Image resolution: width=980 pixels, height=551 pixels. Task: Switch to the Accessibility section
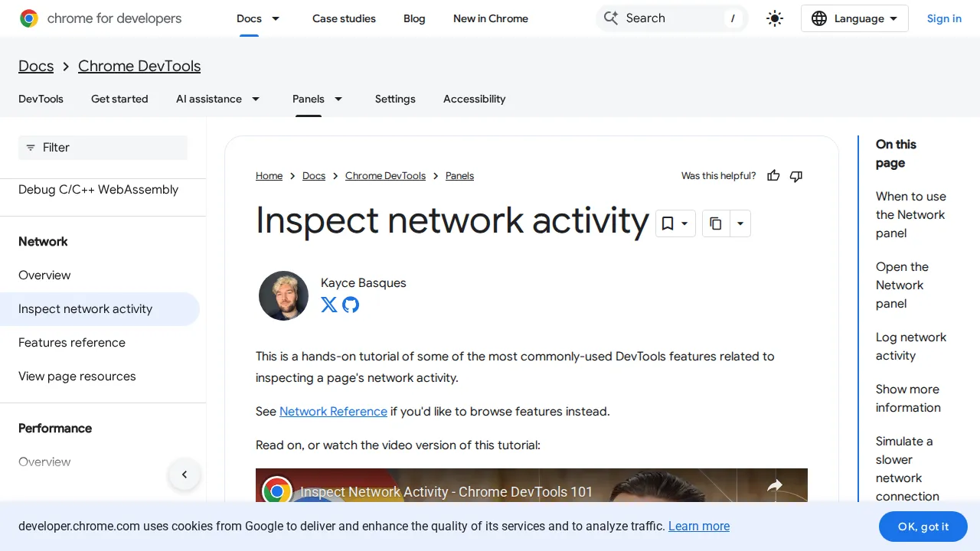coord(474,99)
